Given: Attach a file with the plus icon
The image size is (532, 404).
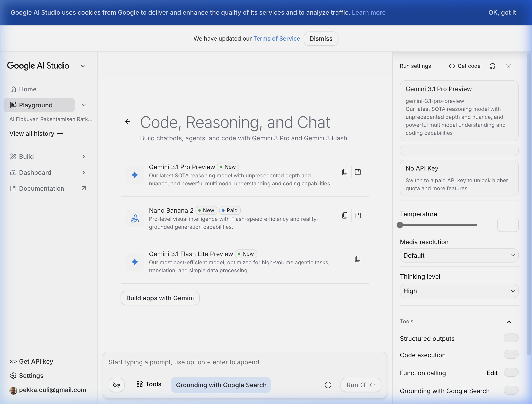Looking at the screenshot, I should point(328,385).
